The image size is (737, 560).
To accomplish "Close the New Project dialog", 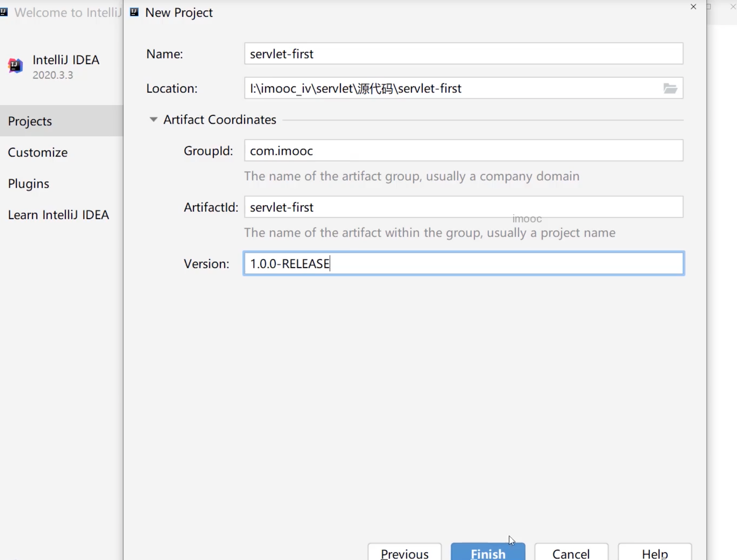I will point(693,7).
